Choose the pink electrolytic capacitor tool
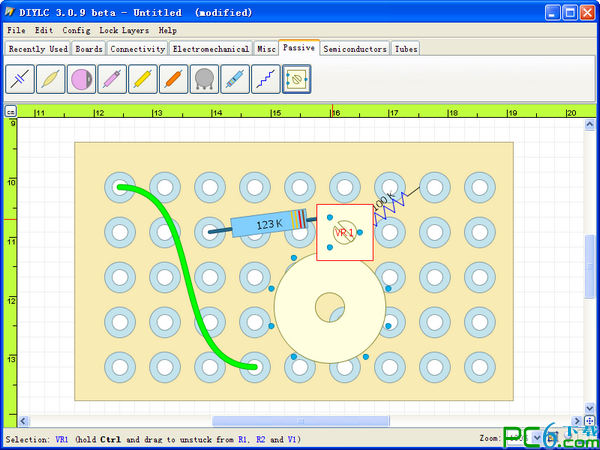This screenshot has width=600, height=450. [x=82, y=79]
